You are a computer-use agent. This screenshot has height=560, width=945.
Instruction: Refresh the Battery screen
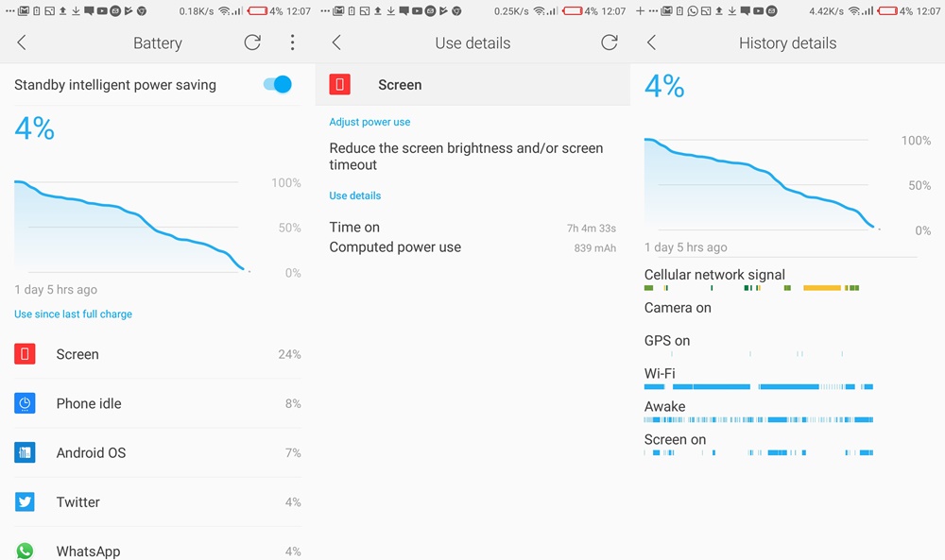click(252, 42)
